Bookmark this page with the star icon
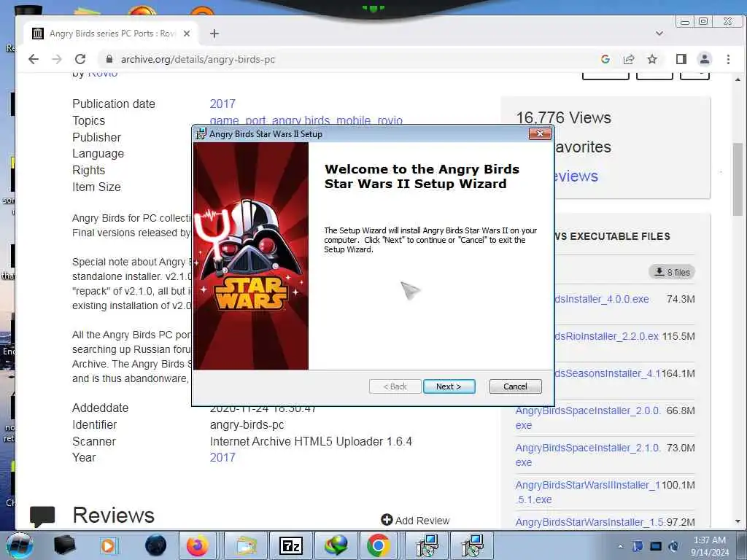The height and width of the screenshot is (560, 747). coord(652,59)
